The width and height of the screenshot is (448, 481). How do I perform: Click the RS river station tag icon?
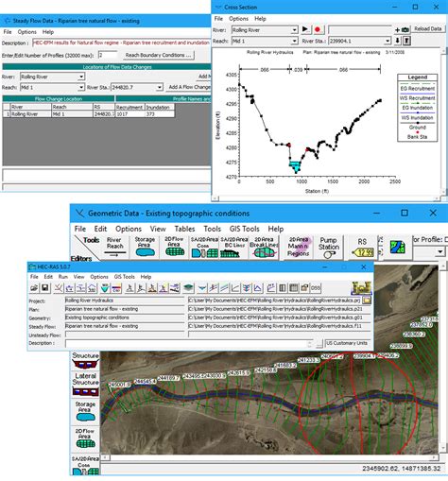tap(363, 248)
